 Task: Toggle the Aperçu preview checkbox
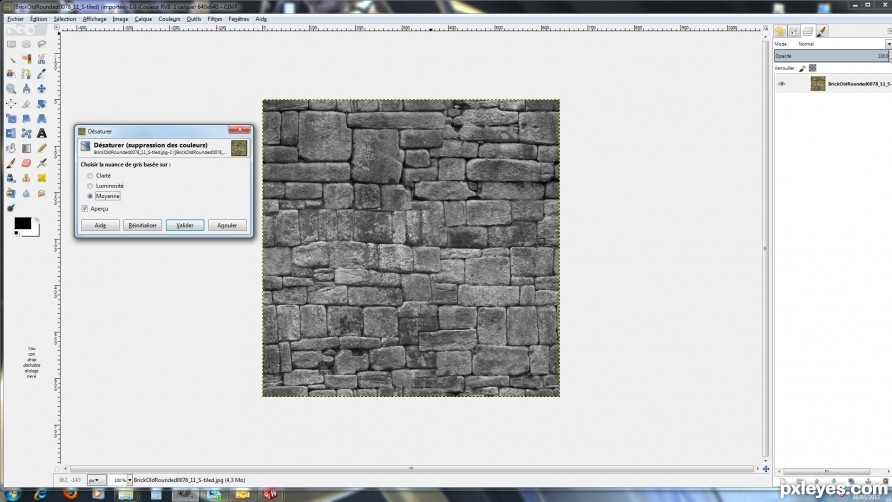point(85,209)
